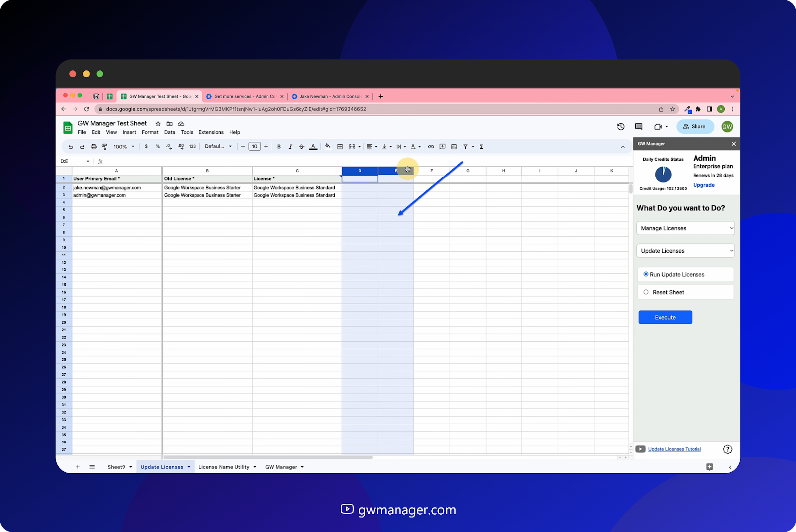Open the Get more services browser tab
This screenshot has height=532, width=796.
click(x=245, y=97)
